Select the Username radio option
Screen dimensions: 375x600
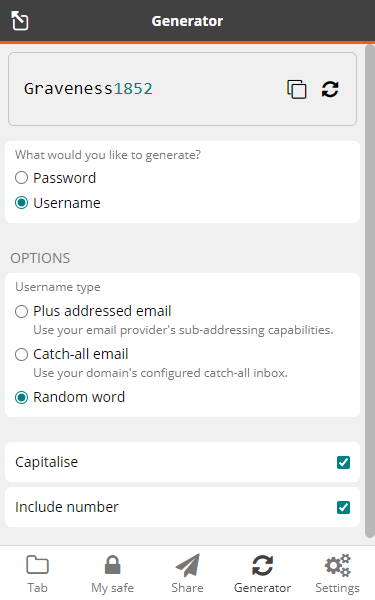tap(21, 202)
